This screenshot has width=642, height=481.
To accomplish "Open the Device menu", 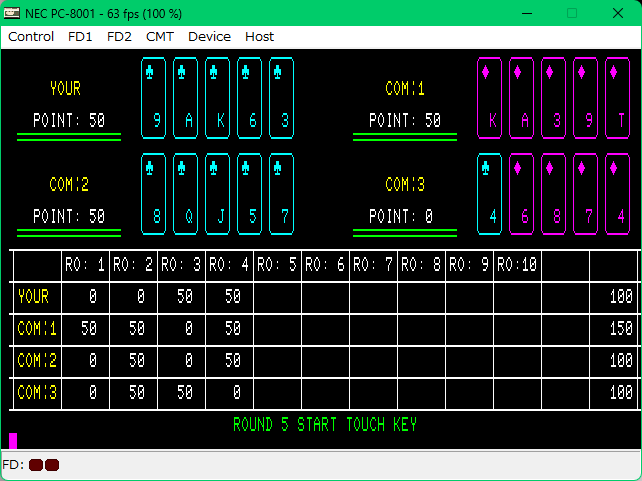I will (209, 36).
